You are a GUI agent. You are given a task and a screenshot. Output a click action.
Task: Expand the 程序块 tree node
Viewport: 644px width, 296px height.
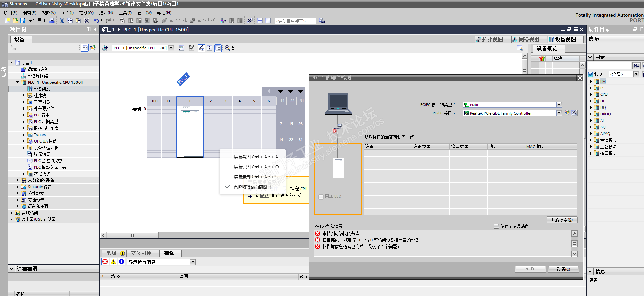click(24, 95)
